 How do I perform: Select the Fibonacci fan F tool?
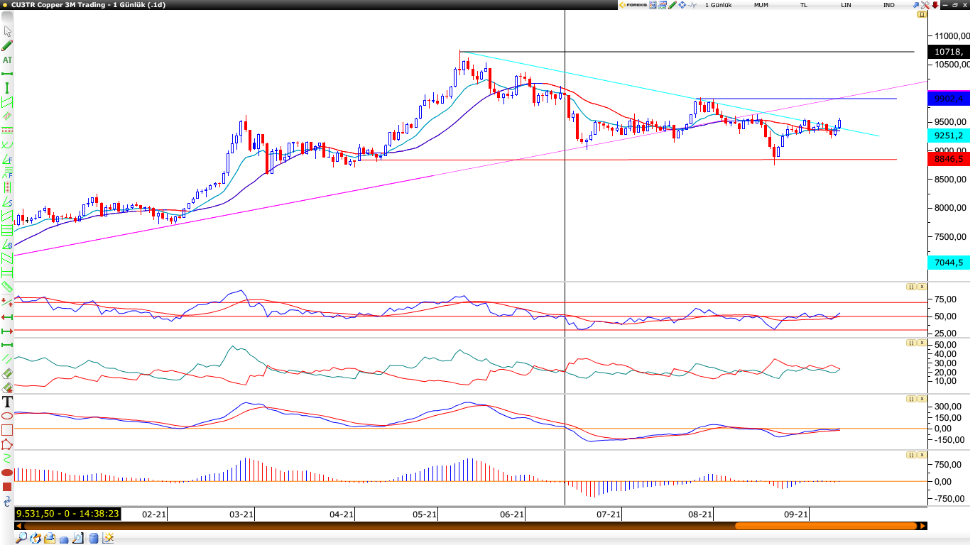click(x=8, y=159)
